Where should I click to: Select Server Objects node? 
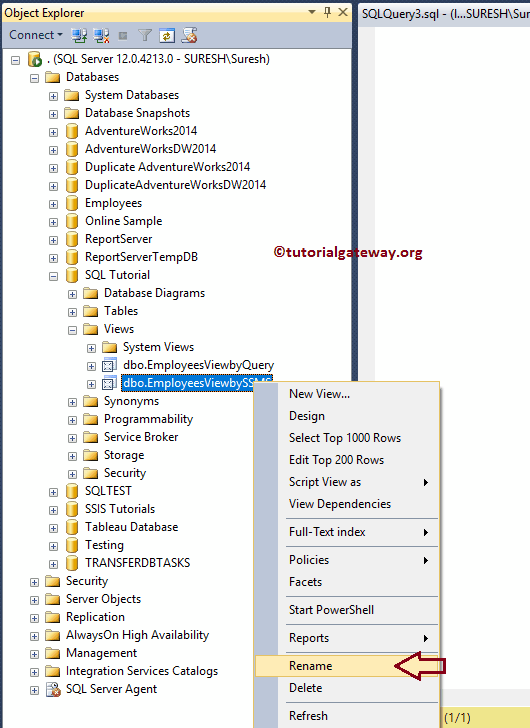click(103, 599)
